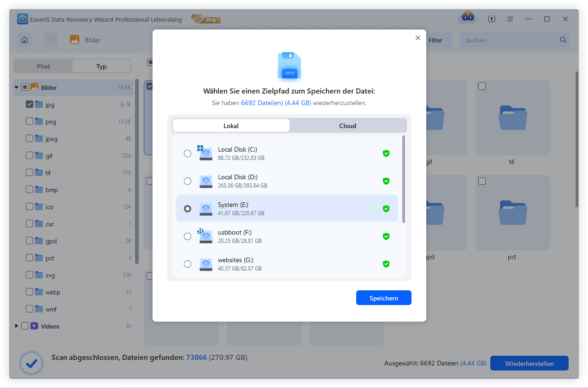The image size is (588, 388).
Task: Select System (E:) radio button
Action: pyautogui.click(x=188, y=209)
